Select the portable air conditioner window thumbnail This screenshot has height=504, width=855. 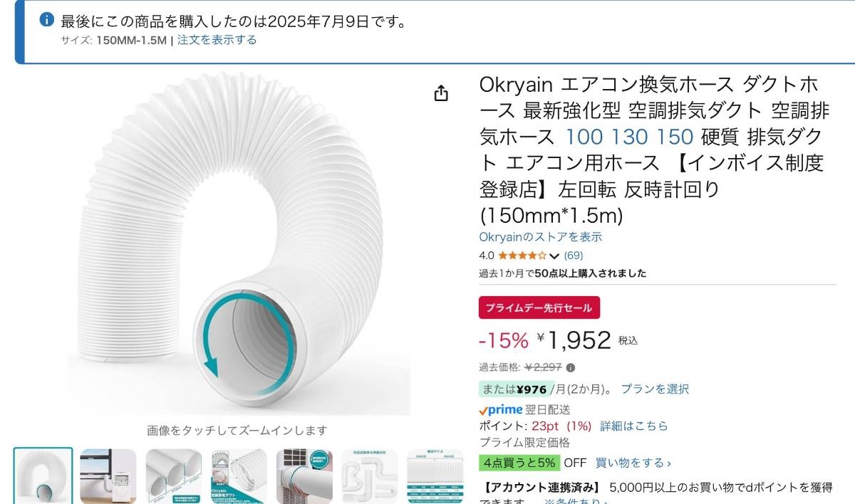108,476
